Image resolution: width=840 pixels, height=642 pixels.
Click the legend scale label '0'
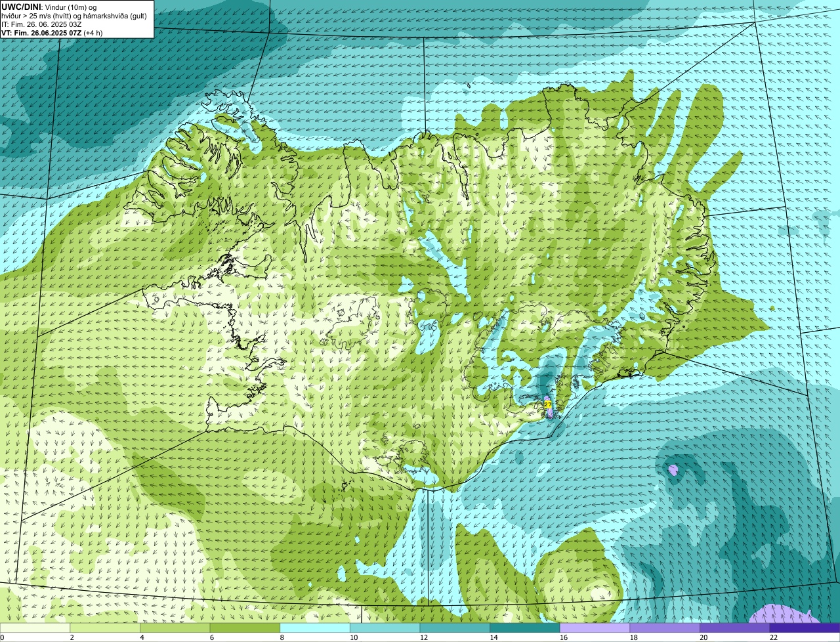pyautogui.click(x=2, y=637)
